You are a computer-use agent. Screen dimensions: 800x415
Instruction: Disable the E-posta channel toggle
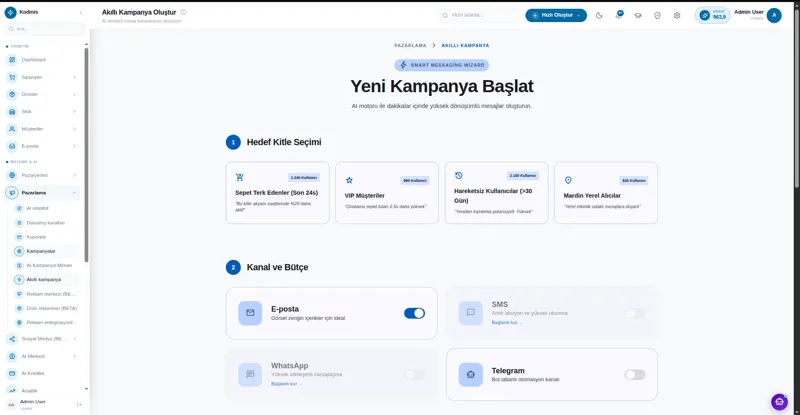pyautogui.click(x=414, y=313)
